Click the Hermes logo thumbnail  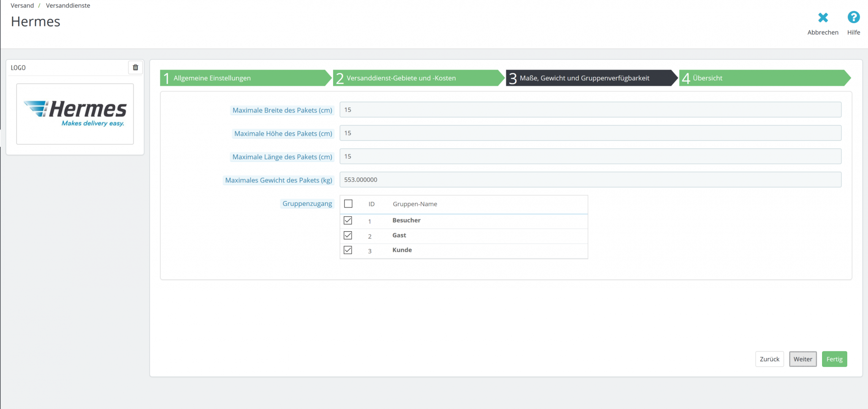(x=75, y=114)
